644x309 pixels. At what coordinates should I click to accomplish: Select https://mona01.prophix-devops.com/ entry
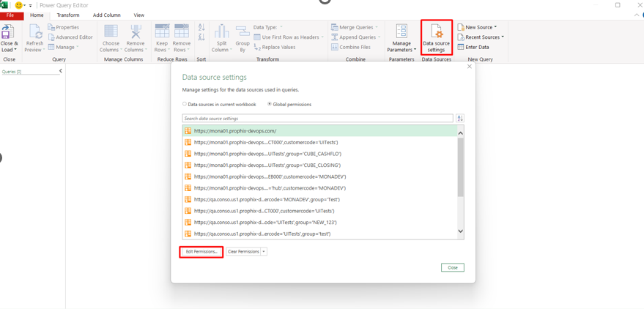pyautogui.click(x=319, y=131)
